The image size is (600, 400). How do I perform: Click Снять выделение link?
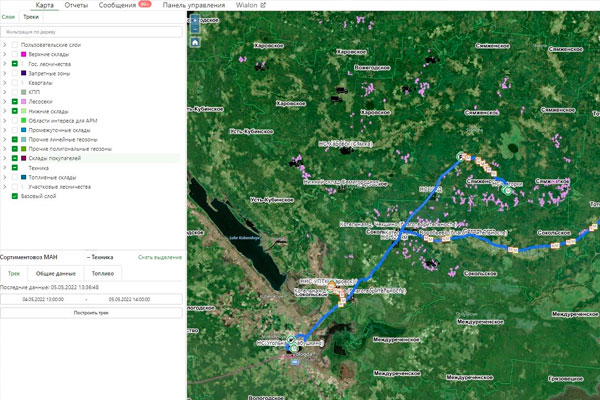coord(160,257)
